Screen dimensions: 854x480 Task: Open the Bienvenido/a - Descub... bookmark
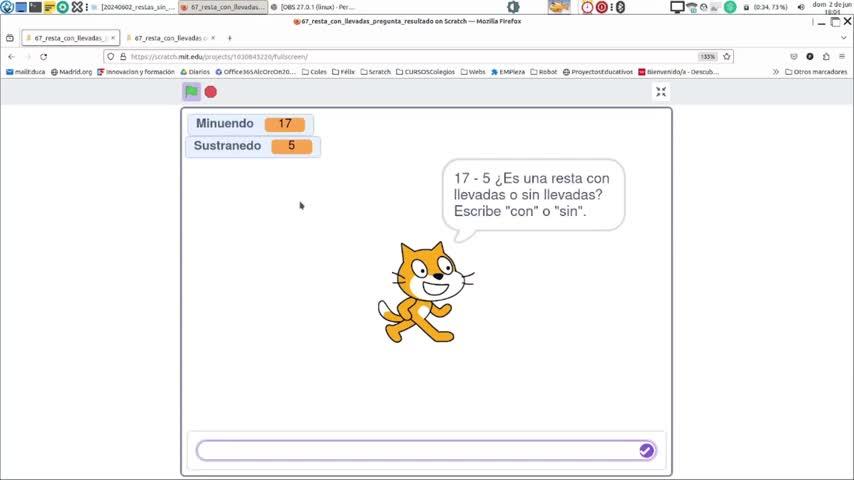[x=679, y=72]
